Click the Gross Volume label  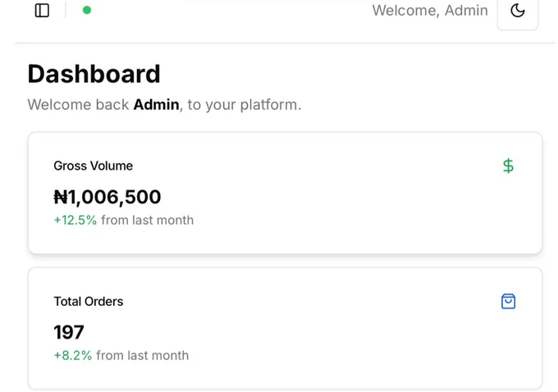pyautogui.click(x=94, y=166)
